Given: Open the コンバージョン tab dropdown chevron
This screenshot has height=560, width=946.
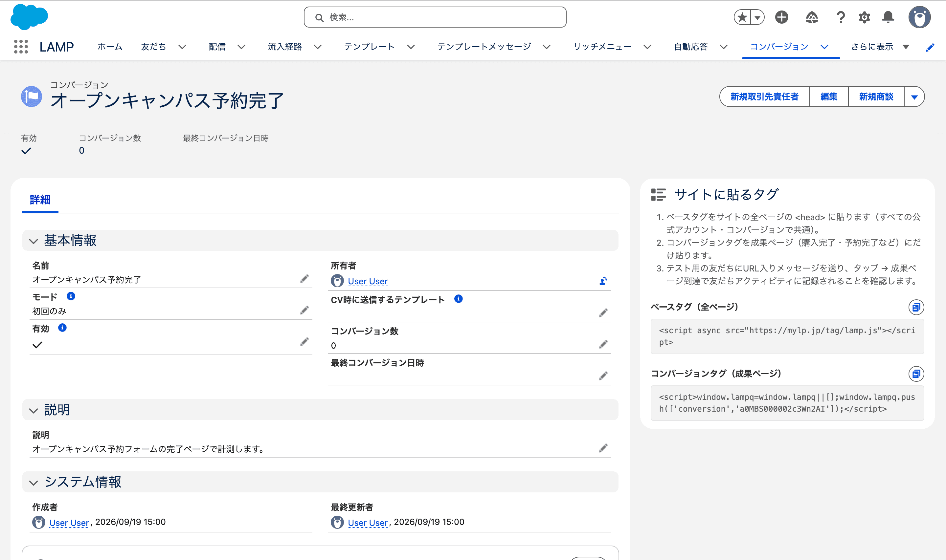Looking at the screenshot, I should [x=824, y=47].
